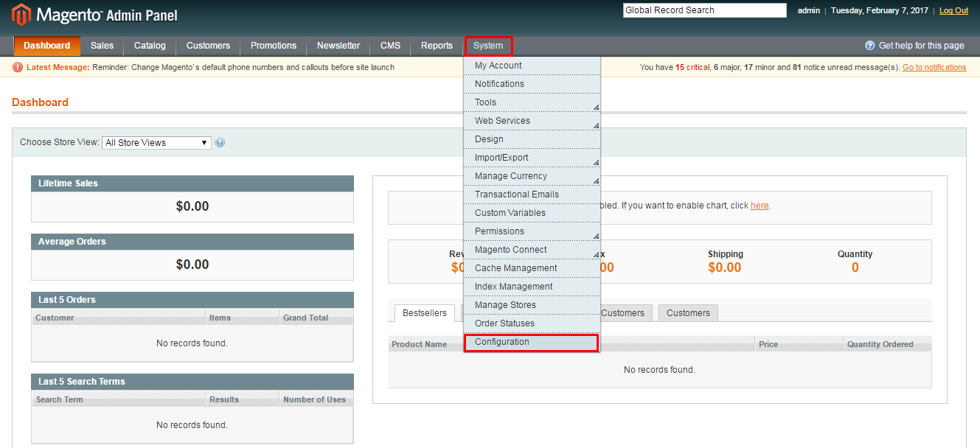980x448 pixels.
Task: Click the date Tuesday, February 7, 2017
Action: (x=880, y=11)
